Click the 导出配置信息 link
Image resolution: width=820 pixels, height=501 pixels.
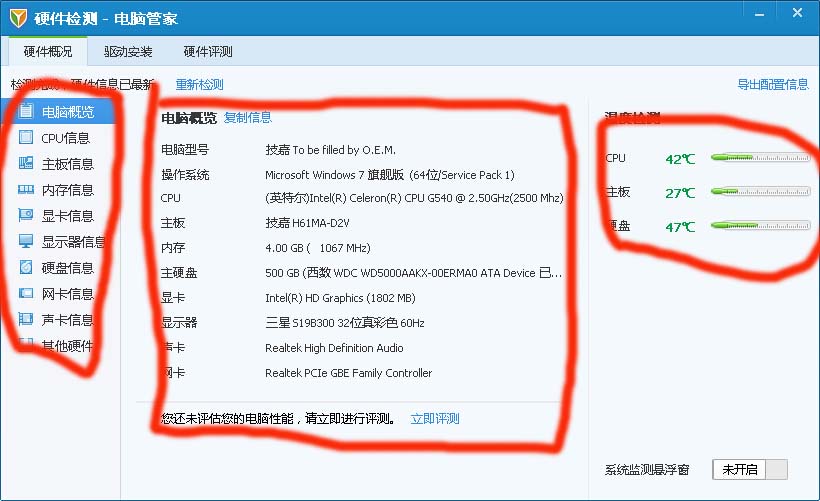pos(773,85)
